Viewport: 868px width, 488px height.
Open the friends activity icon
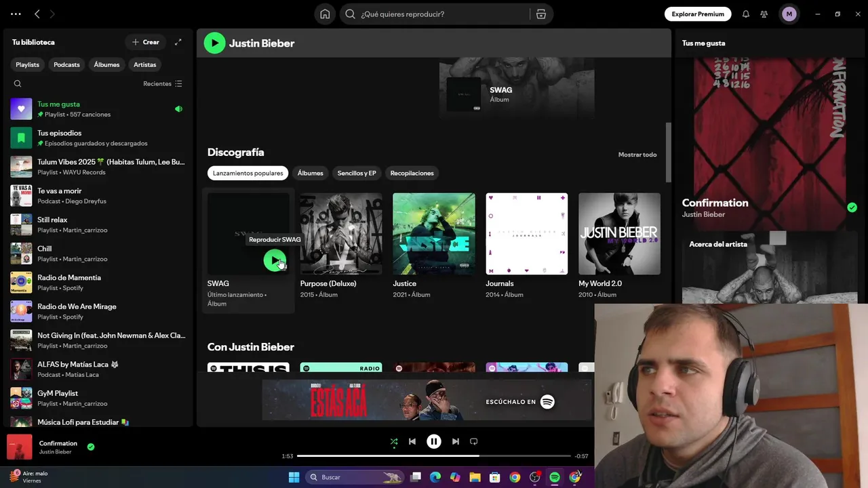pyautogui.click(x=764, y=14)
